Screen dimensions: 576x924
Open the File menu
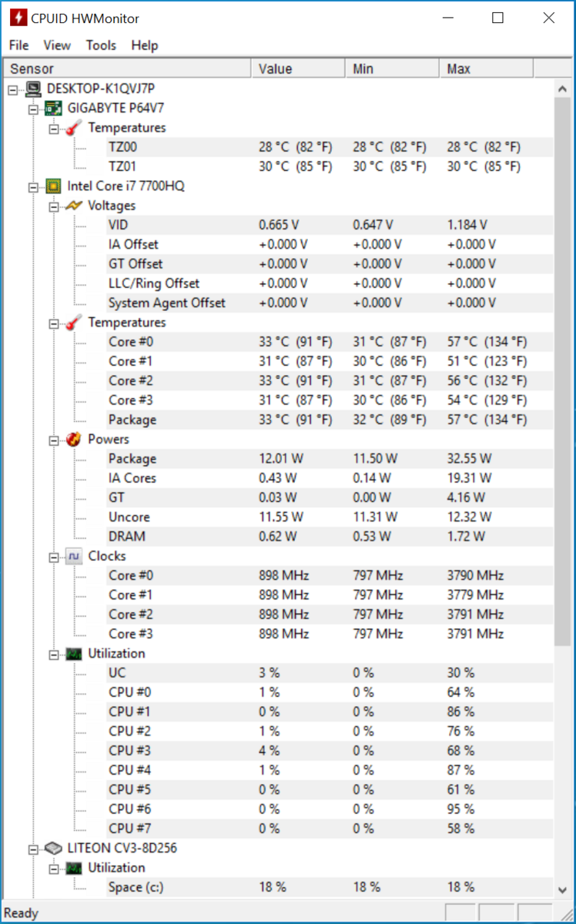[18, 45]
